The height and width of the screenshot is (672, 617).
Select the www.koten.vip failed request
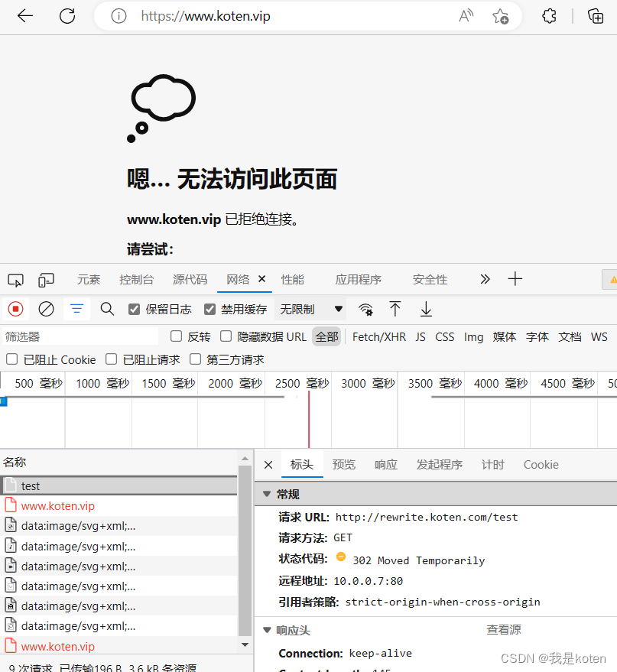[57, 505]
